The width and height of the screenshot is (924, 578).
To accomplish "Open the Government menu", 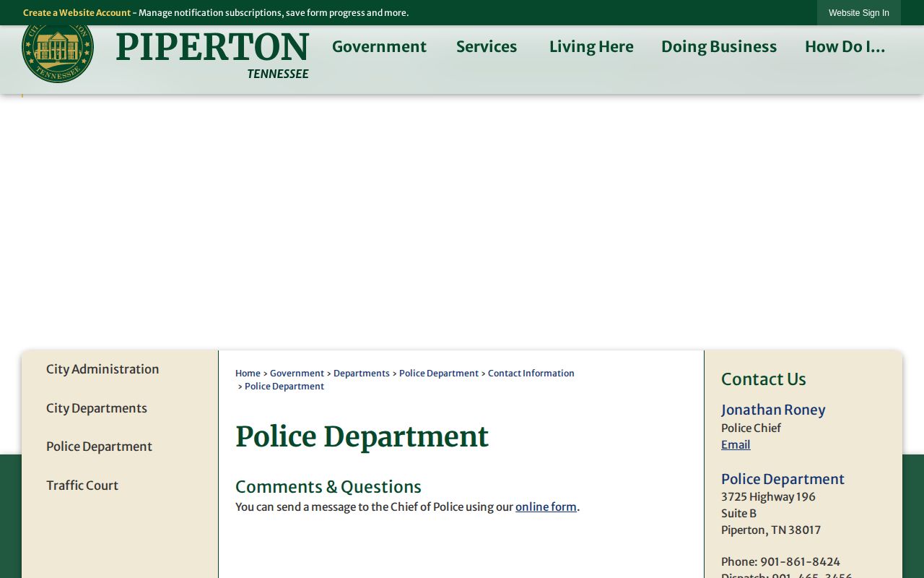I will click(379, 47).
